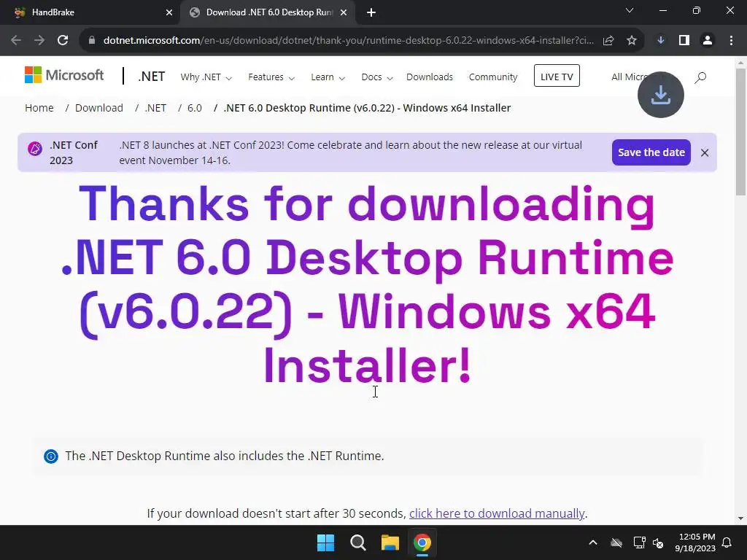This screenshot has width=747, height=560.
Task: Expand the Docs menu
Action: coord(377,77)
